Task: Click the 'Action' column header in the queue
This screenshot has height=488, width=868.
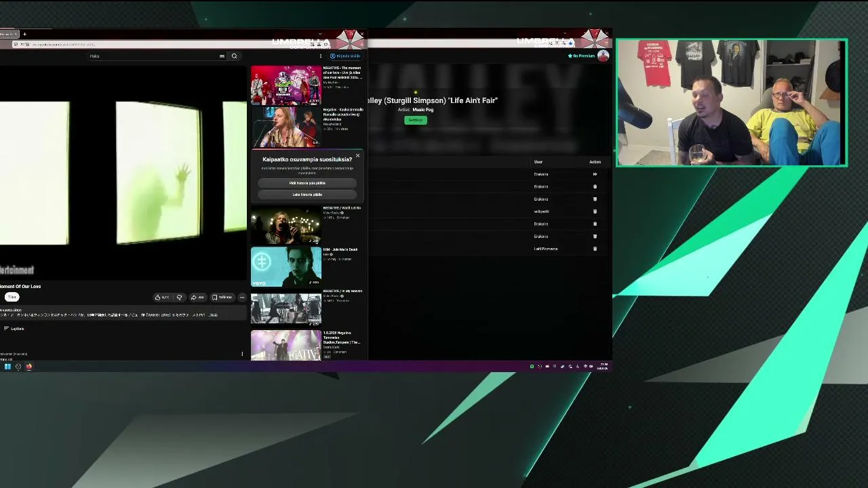Action: click(x=595, y=162)
